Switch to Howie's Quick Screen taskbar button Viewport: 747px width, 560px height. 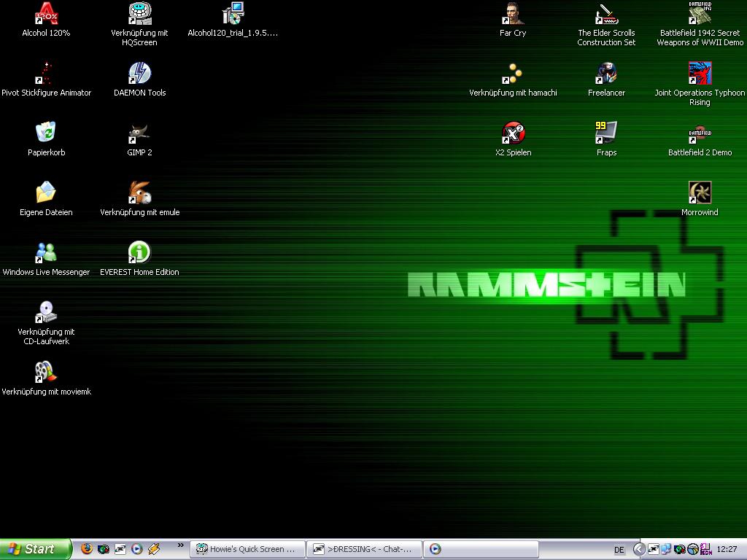point(247,549)
